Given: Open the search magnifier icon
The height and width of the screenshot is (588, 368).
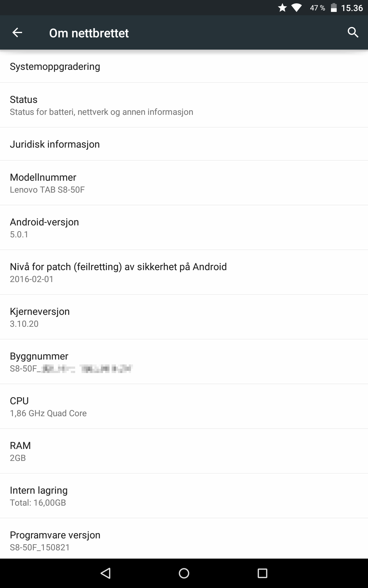Looking at the screenshot, I should [353, 32].
